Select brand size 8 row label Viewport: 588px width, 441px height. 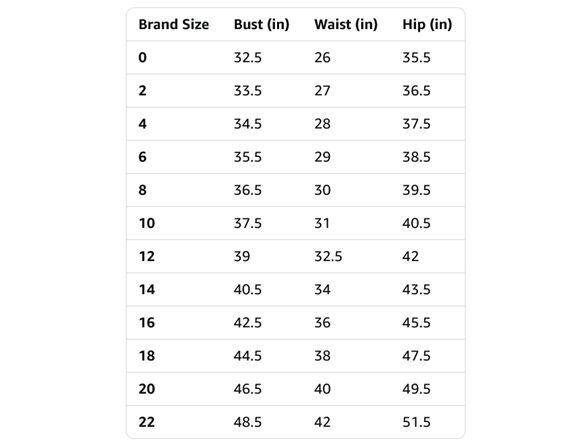pyautogui.click(x=142, y=190)
